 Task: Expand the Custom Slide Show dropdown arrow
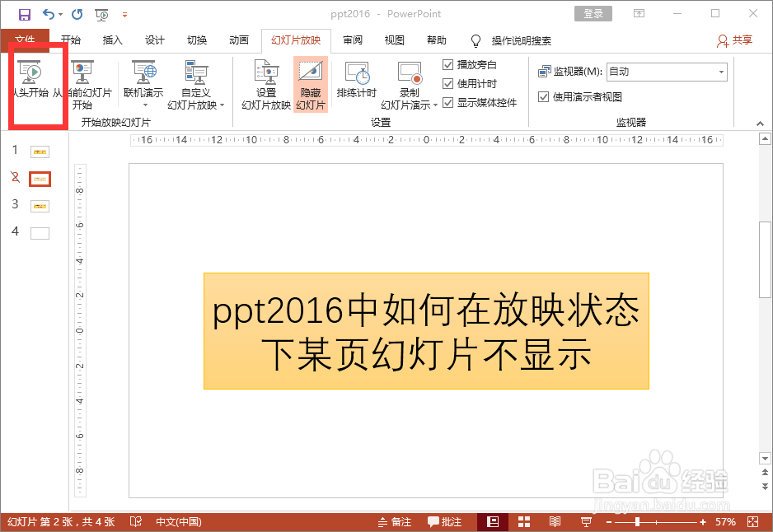(x=223, y=105)
